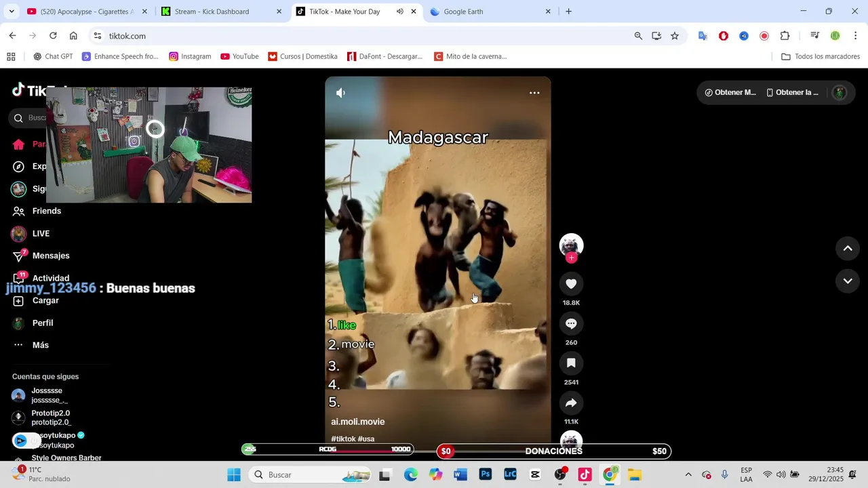The image size is (868, 488).
Task: Bookmark this page with star icon
Action: point(675,36)
